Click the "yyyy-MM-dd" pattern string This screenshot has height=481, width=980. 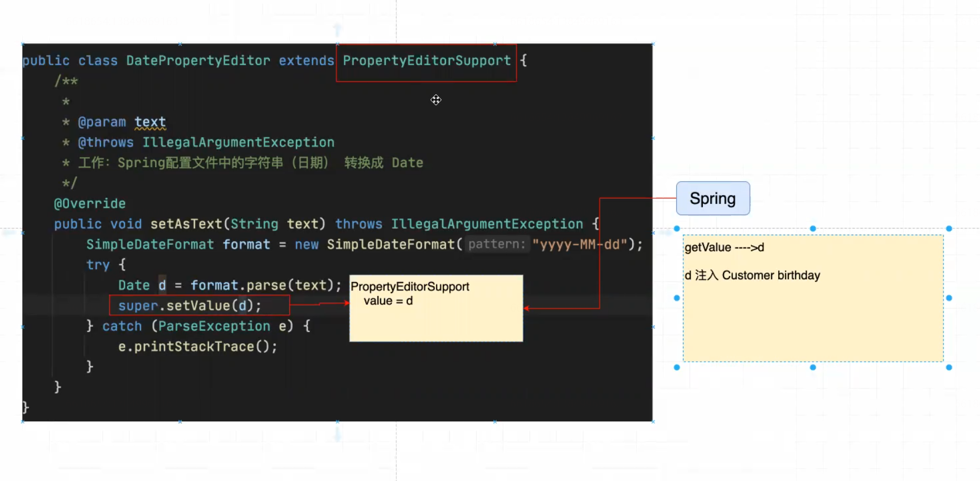(x=580, y=245)
